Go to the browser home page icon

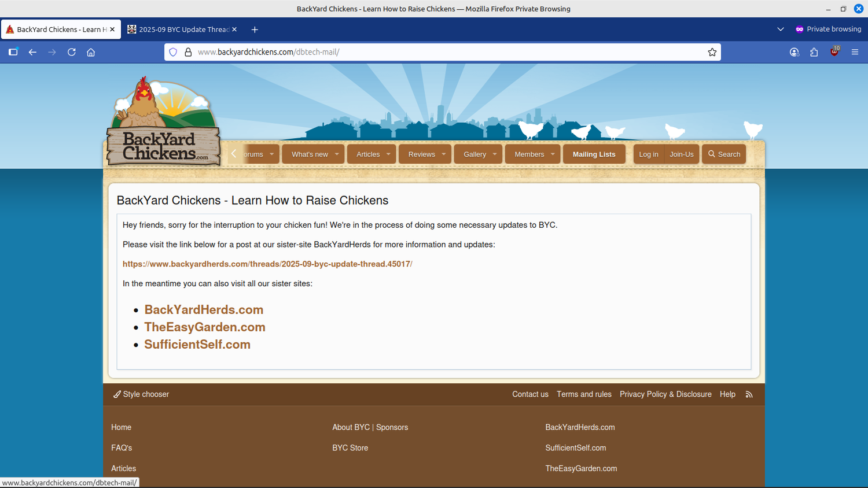tap(91, 52)
